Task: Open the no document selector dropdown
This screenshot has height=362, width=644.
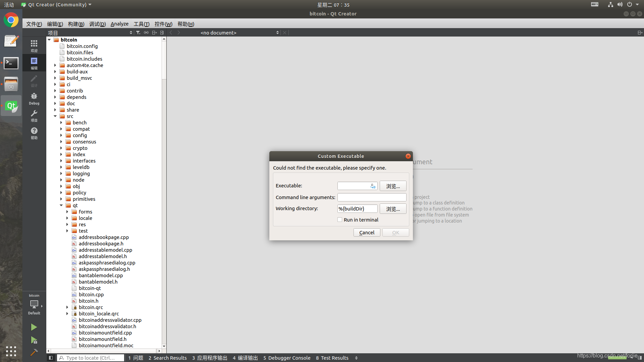Action: pyautogui.click(x=239, y=33)
